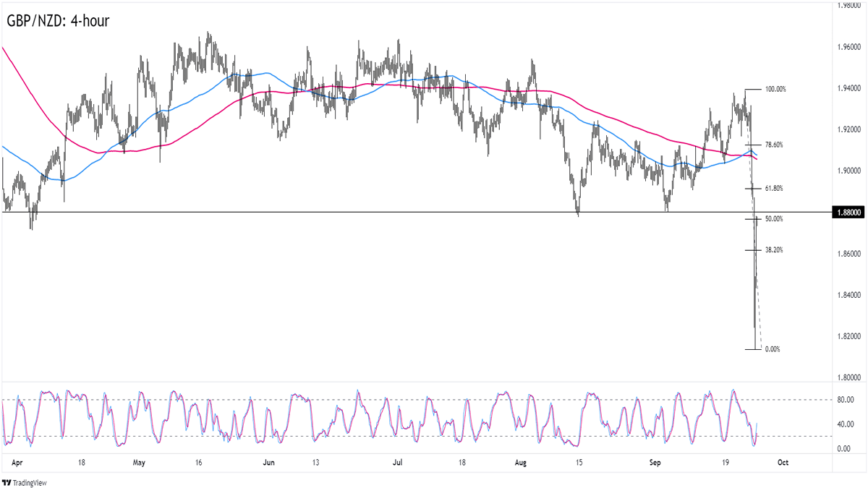Image resolution: width=868 pixels, height=488 pixels.
Task: Click the 1.92000 price axis value
Action: (848, 129)
